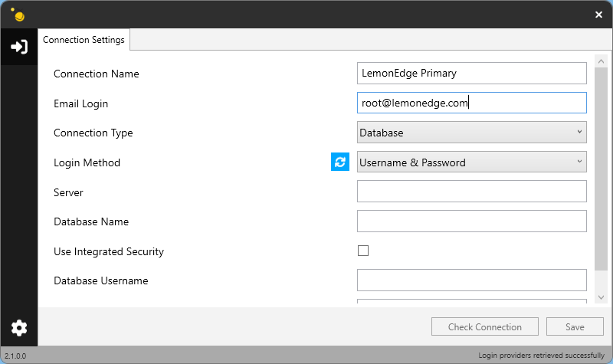Click the Database Username input field

[471, 280]
